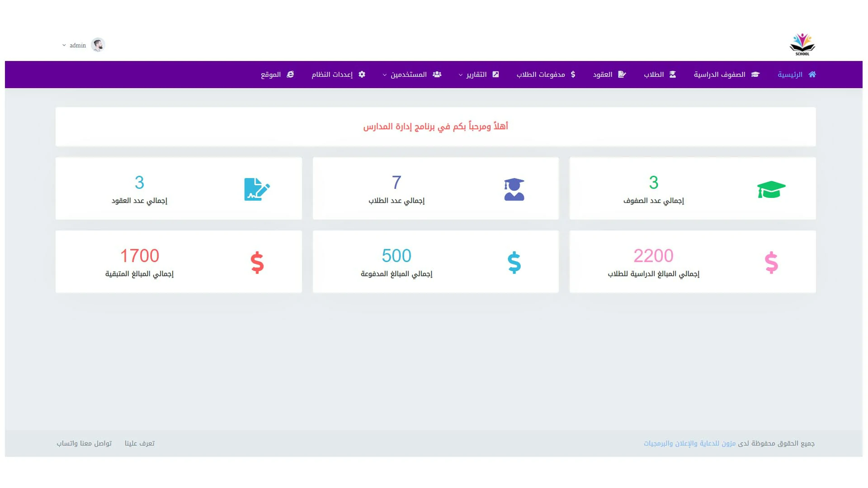The width and height of the screenshot is (868, 488).
Task: Click the dollar icon beside مدفوعات الطلاب
Action: click(573, 75)
